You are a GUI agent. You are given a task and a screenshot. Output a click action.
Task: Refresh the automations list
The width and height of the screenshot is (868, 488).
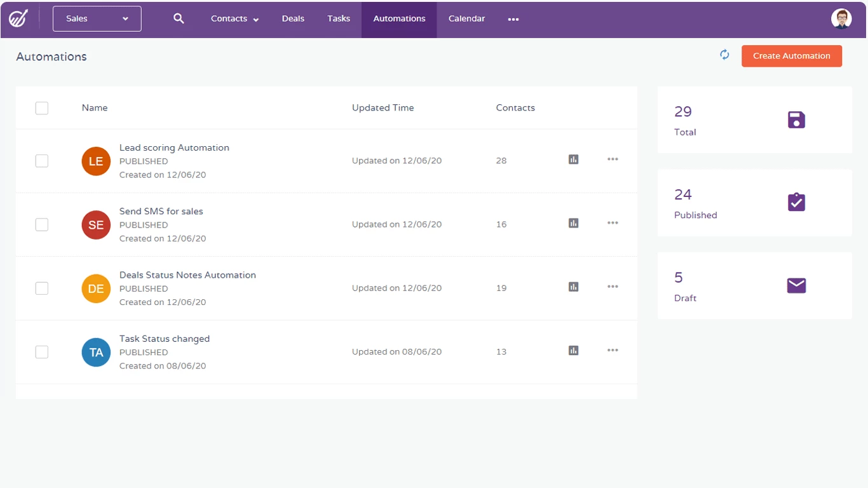pyautogui.click(x=724, y=55)
